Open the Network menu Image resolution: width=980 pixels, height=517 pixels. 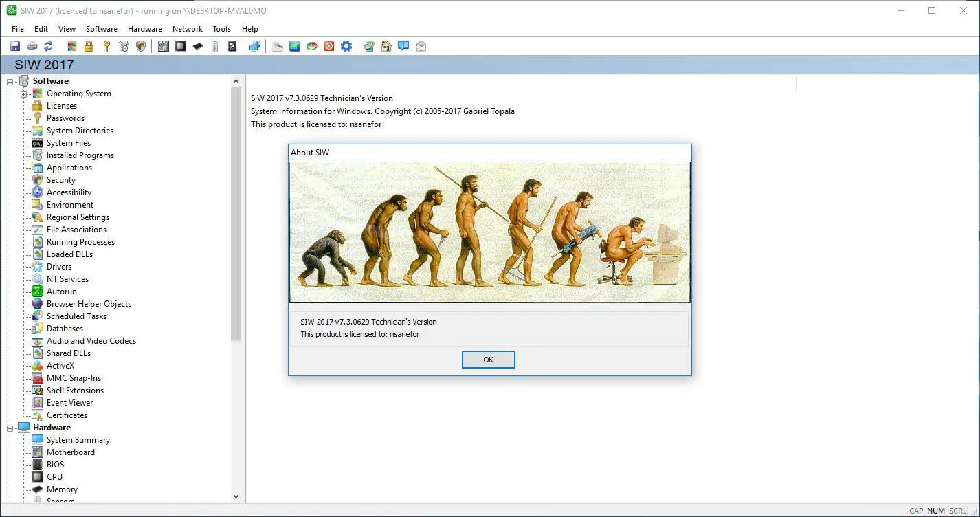tap(187, 29)
